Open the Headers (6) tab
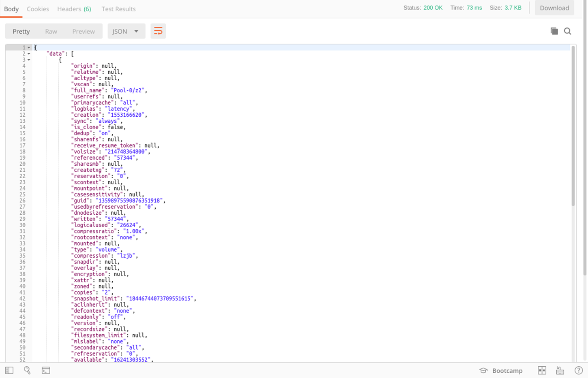The width and height of the screenshot is (588, 378). tap(74, 9)
